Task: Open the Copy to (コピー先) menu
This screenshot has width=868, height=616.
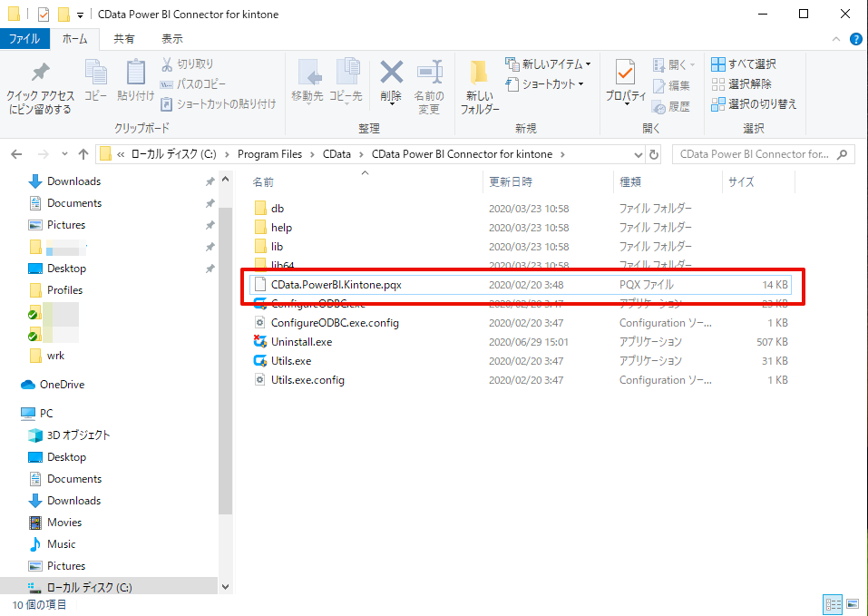Action: (346, 82)
